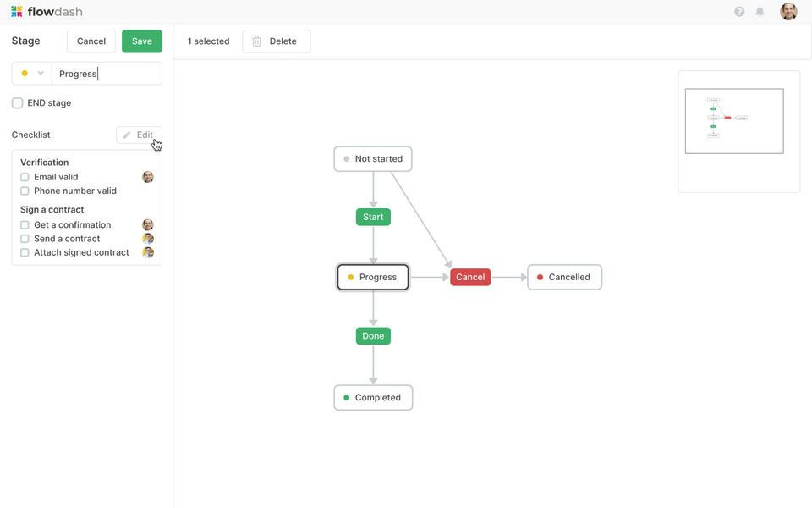Screen dimensions: 812x508
Task: Enable the END stage checkbox
Action: click(18, 103)
